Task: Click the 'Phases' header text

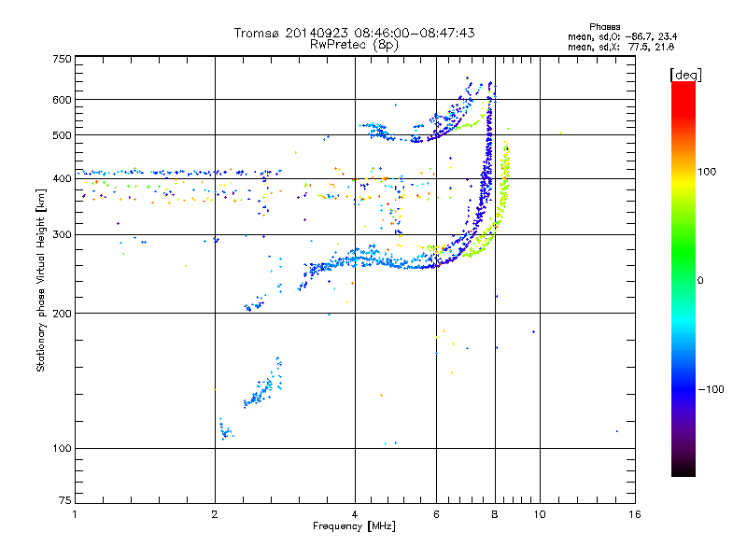Action: click(x=604, y=27)
